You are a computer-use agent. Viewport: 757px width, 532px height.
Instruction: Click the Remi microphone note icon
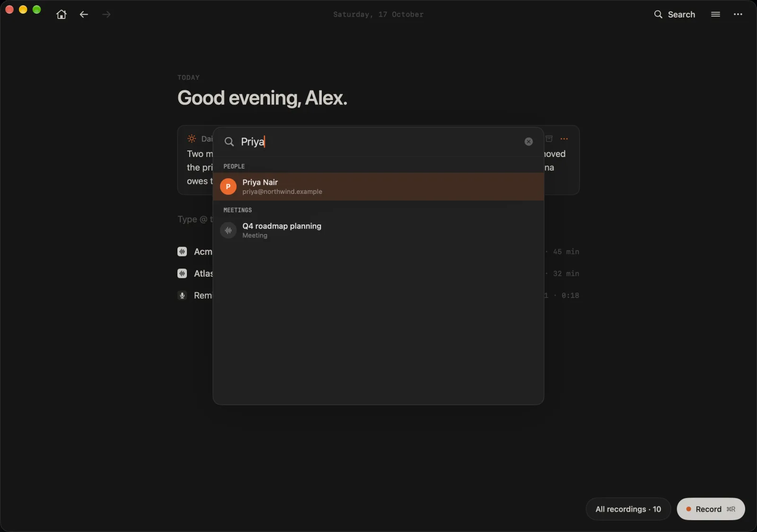[x=182, y=296]
